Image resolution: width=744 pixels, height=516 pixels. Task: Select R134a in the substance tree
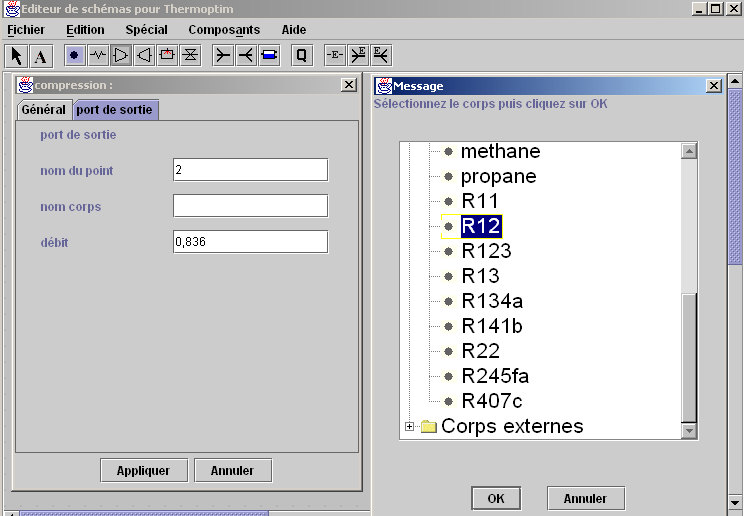[492, 301]
